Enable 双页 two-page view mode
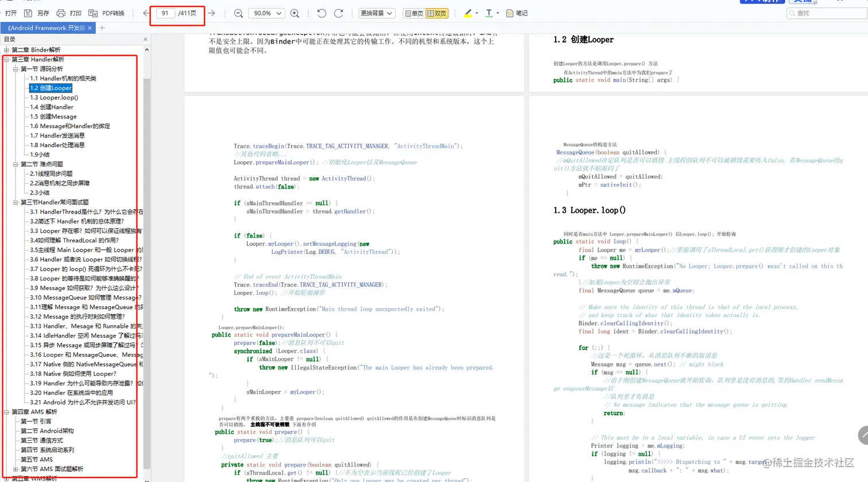The height and width of the screenshot is (482, 868). (437, 13)
